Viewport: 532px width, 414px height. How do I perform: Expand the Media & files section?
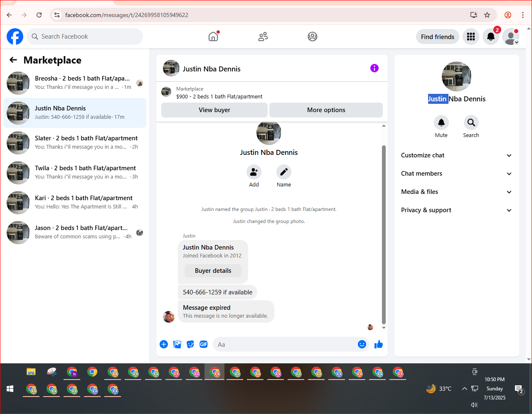pos(457,192)
